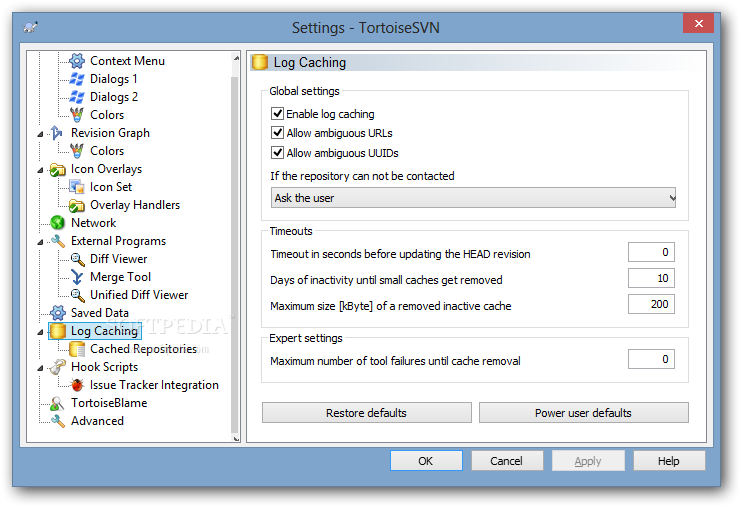Click the Revision Graph icon
Screen dimensions: 741x507
click(57, 133)
